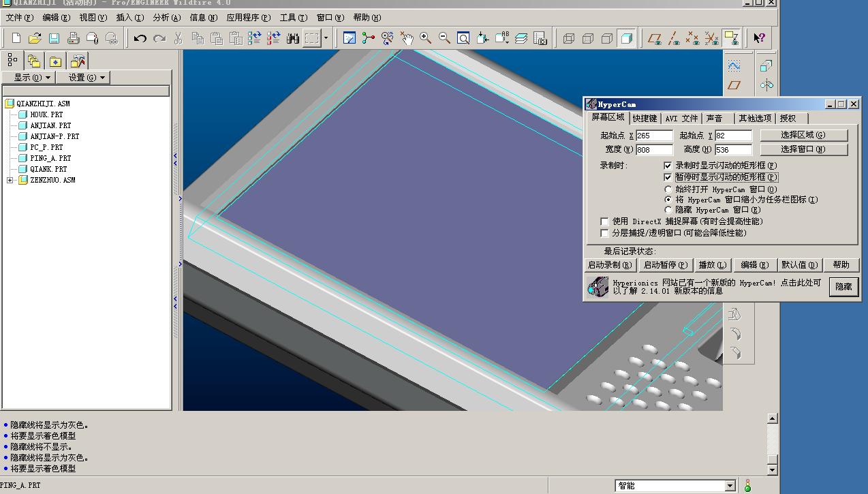
Task: Select QIANK.PRT in model tree
Action: point(48,169)
